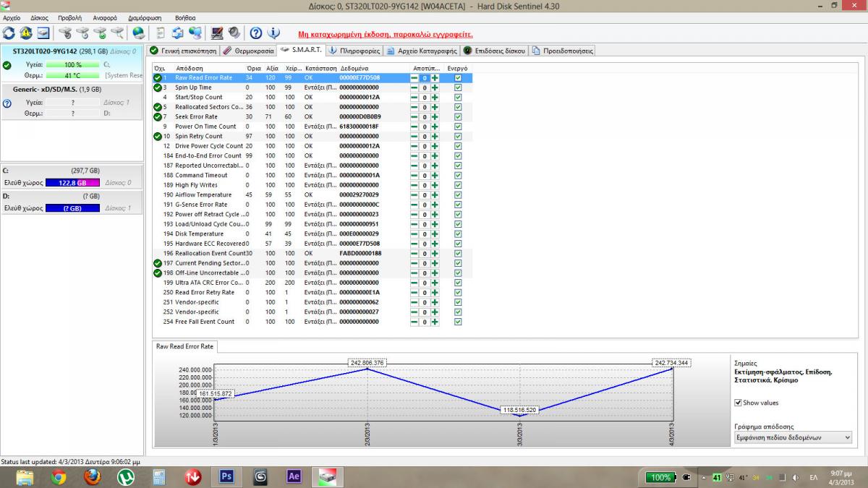Switch to the Γενική επισκόπηση tab
This screenshot has height=488, width=868.
pyautogui.click(x=182, y=51)
